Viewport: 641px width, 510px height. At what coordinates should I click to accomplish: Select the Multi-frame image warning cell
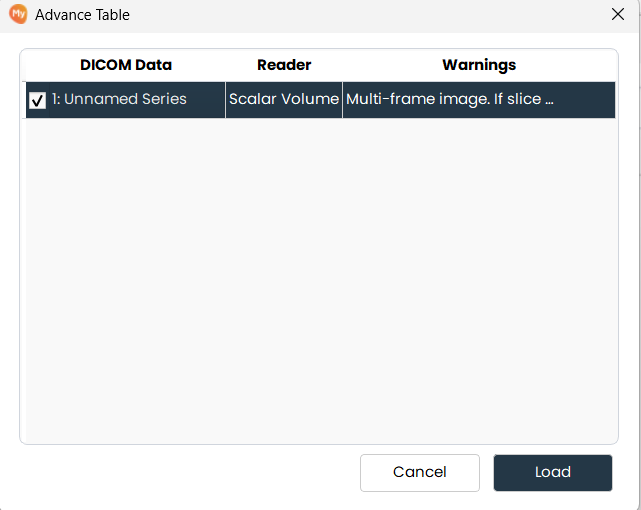click(x=479, y=100)
